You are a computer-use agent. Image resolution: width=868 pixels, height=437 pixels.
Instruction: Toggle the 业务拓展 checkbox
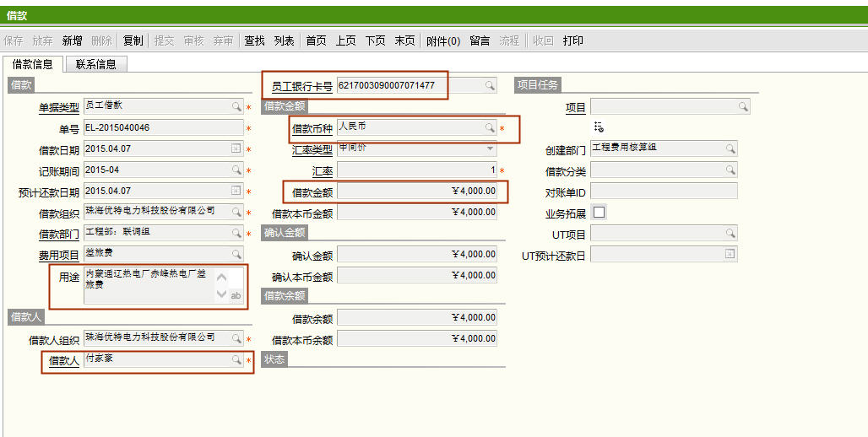[599, 212]
